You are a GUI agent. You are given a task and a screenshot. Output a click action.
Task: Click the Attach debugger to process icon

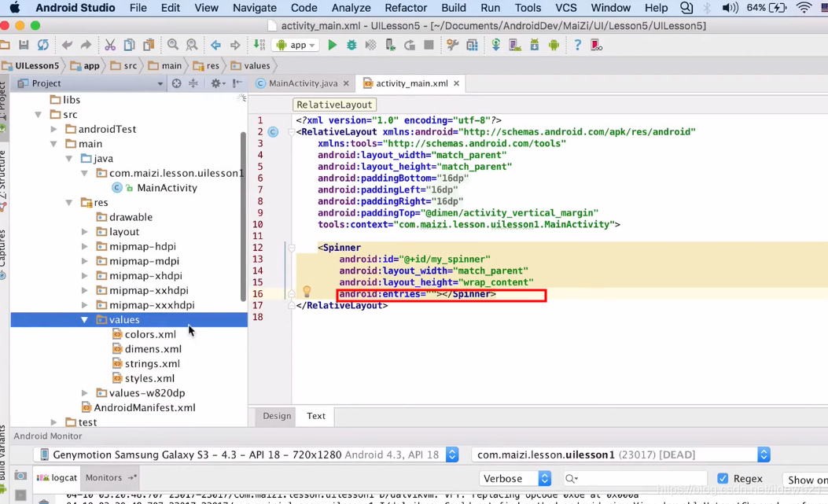[390, 46]
